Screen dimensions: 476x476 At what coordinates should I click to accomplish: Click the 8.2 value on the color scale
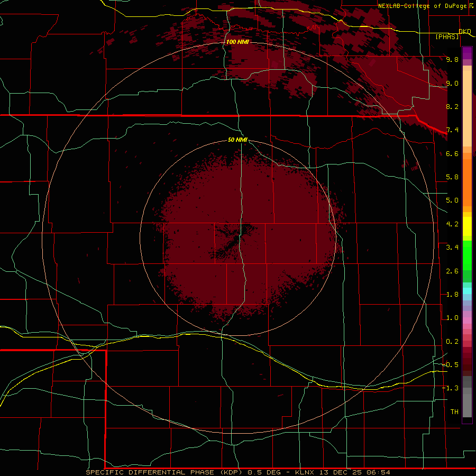coord(452,106)
